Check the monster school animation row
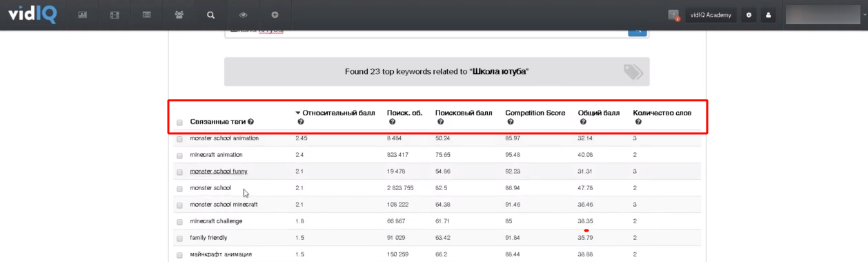This screenshot has height=262, width=868. tap(179, 139)
